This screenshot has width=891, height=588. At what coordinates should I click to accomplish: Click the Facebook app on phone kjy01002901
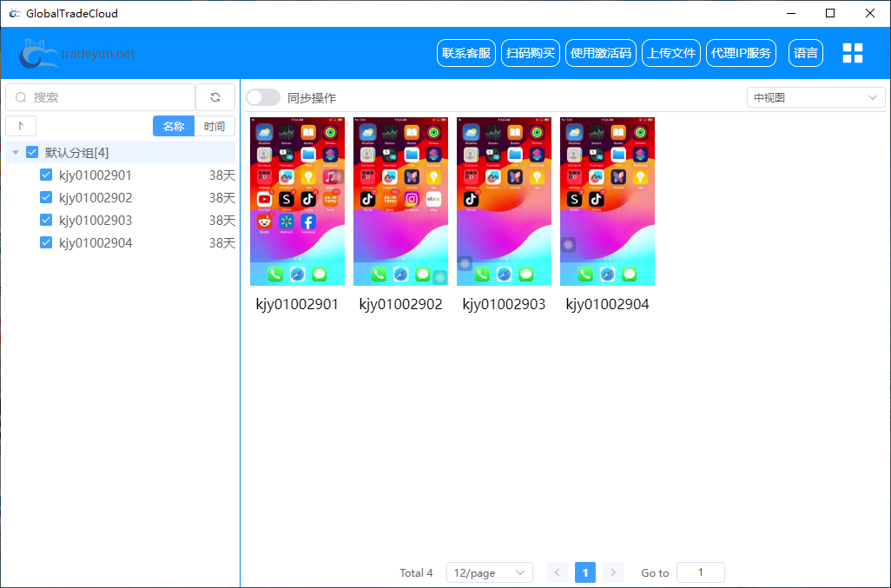(308, 221)
